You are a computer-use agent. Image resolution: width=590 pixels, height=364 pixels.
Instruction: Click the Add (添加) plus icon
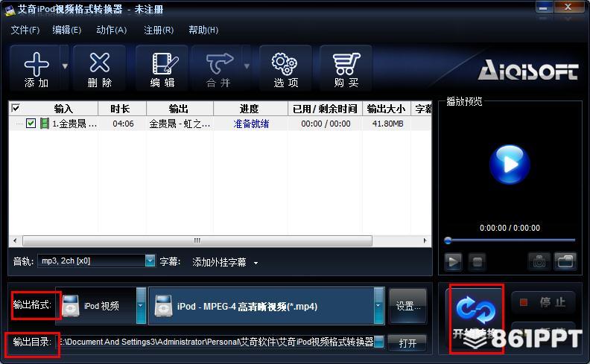(36, 64)
